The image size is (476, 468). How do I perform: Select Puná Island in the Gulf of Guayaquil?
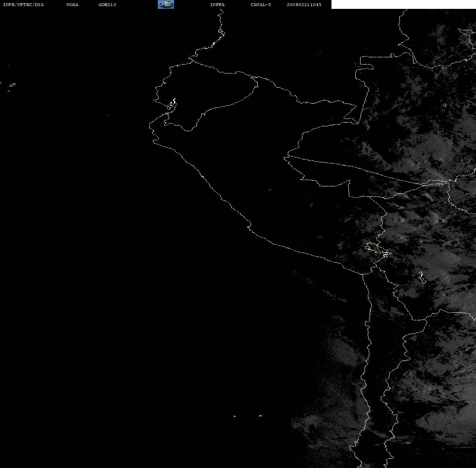pos(172,105)
